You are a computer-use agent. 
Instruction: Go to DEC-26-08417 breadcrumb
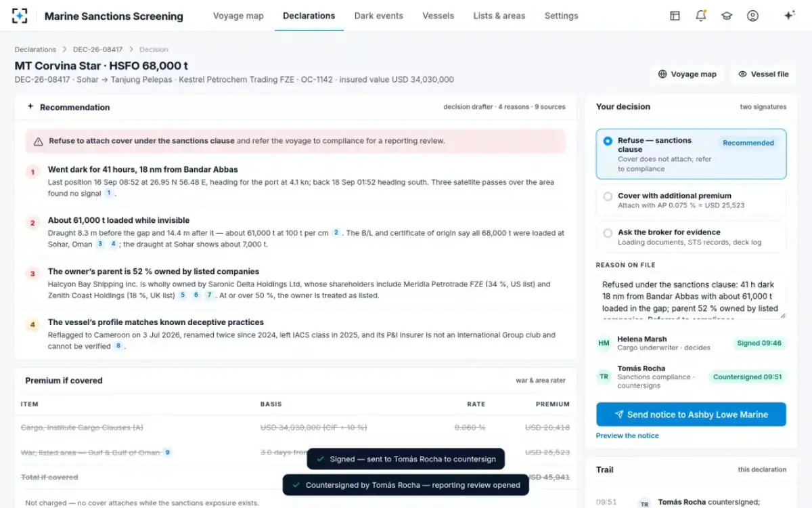[x=98, y=49]
